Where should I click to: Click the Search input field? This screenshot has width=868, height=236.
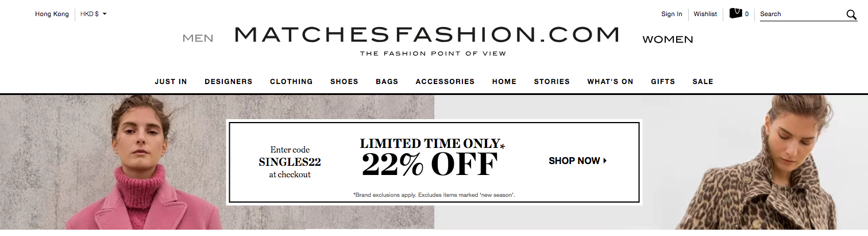click(802, 14)
